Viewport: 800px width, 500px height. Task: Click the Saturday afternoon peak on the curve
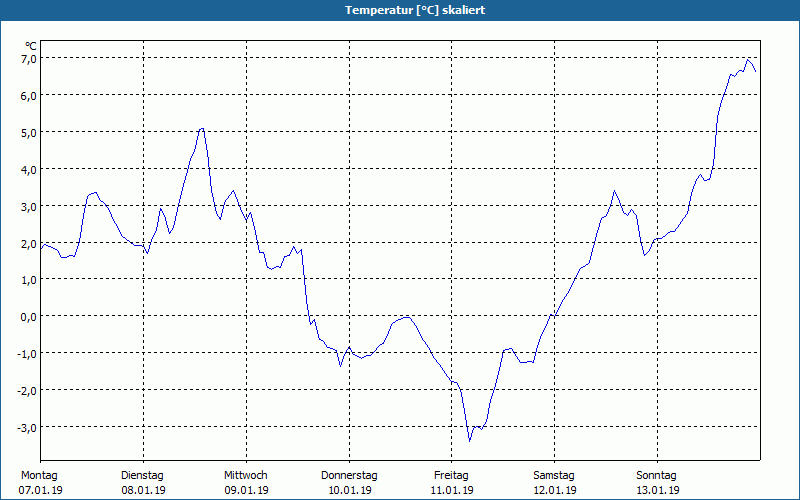615,191
